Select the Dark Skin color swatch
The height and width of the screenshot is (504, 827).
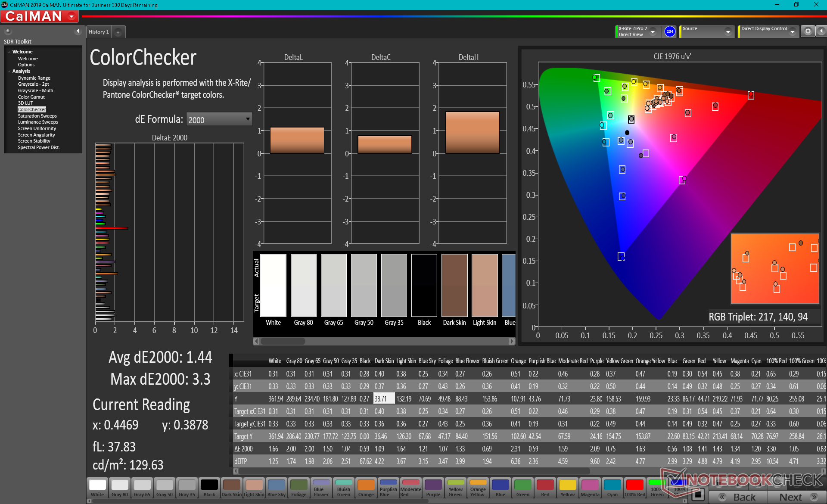231,488
